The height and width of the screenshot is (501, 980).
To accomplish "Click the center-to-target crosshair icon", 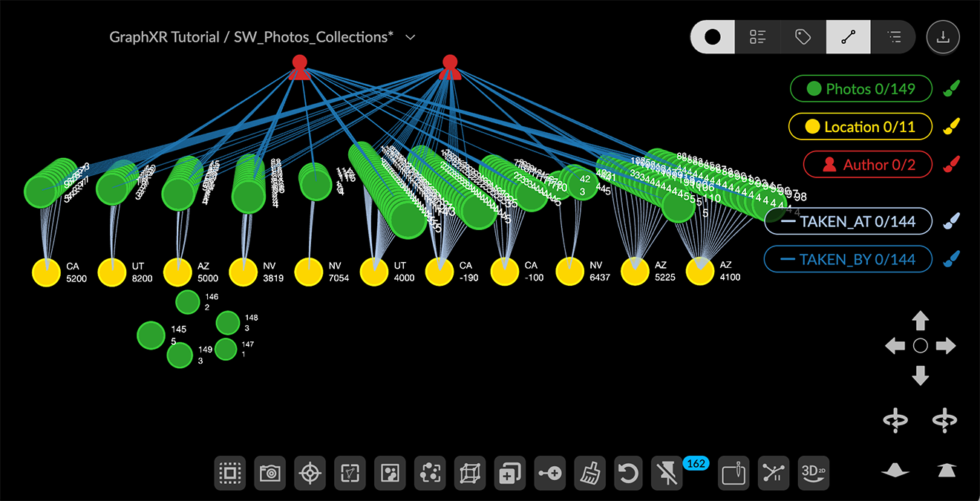I will click(x=310, y=473).
